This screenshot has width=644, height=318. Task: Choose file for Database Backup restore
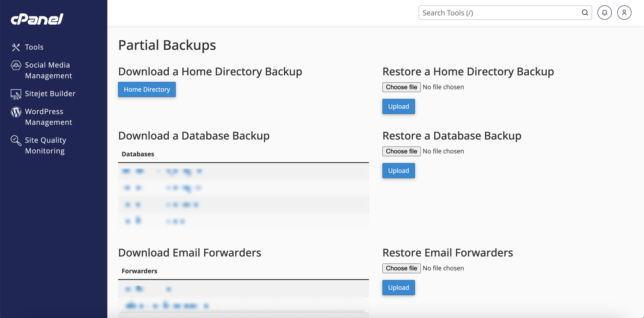pos(401,151)
